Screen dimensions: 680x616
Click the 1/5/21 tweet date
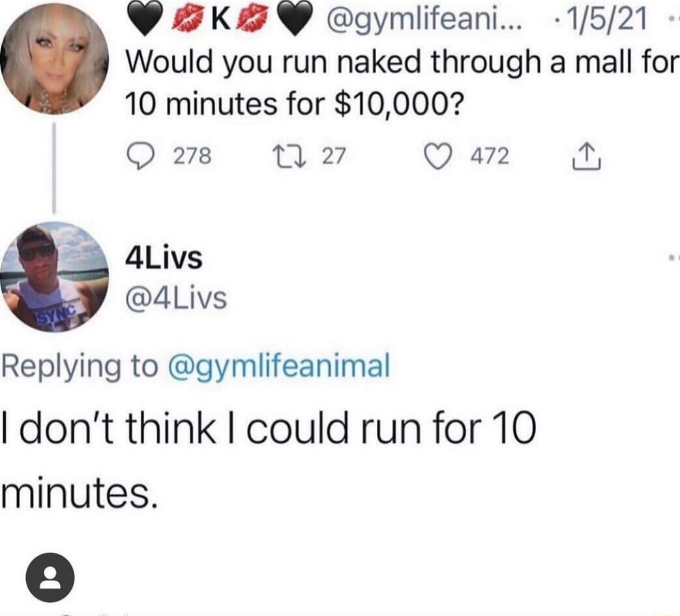pyautogui.click(x=607, y=19)
